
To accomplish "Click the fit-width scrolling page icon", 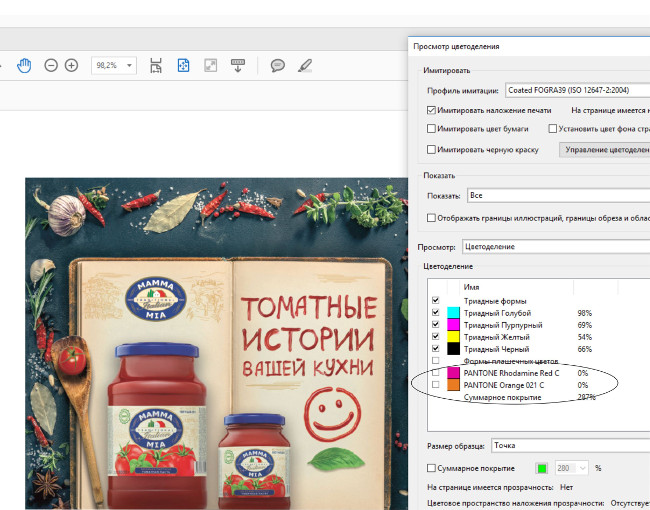I will (x=156, y=65).
